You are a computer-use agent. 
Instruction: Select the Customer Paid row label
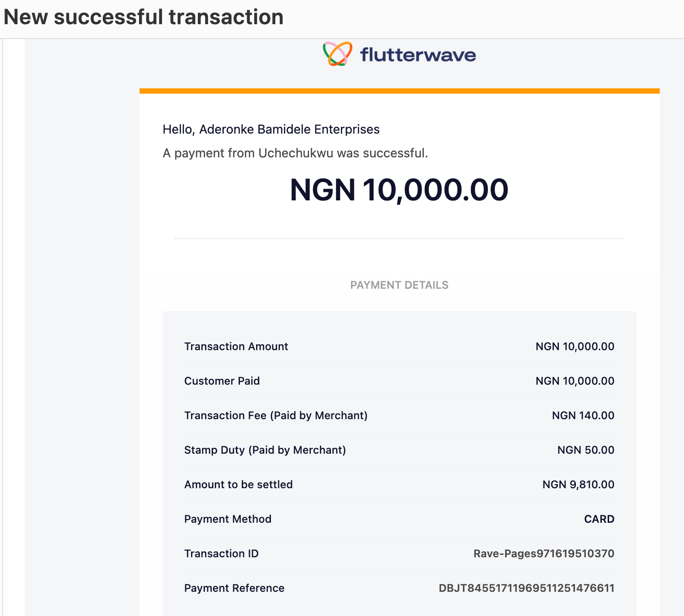(222, 381)
